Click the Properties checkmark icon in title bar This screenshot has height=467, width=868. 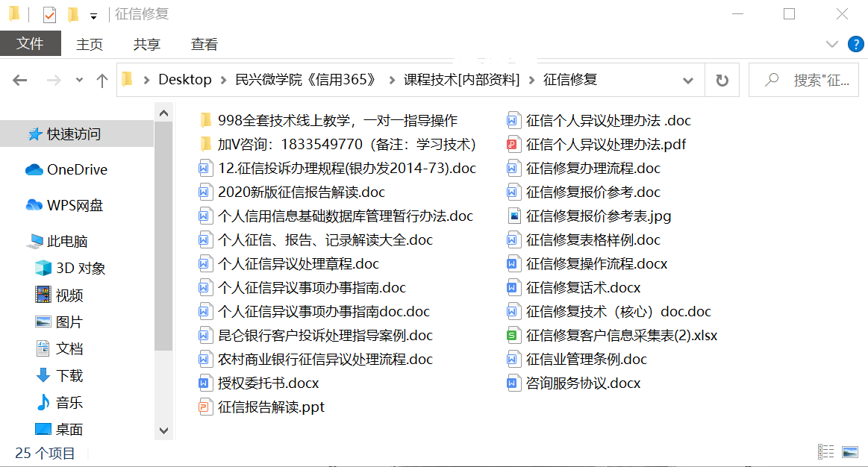(49, 14)
